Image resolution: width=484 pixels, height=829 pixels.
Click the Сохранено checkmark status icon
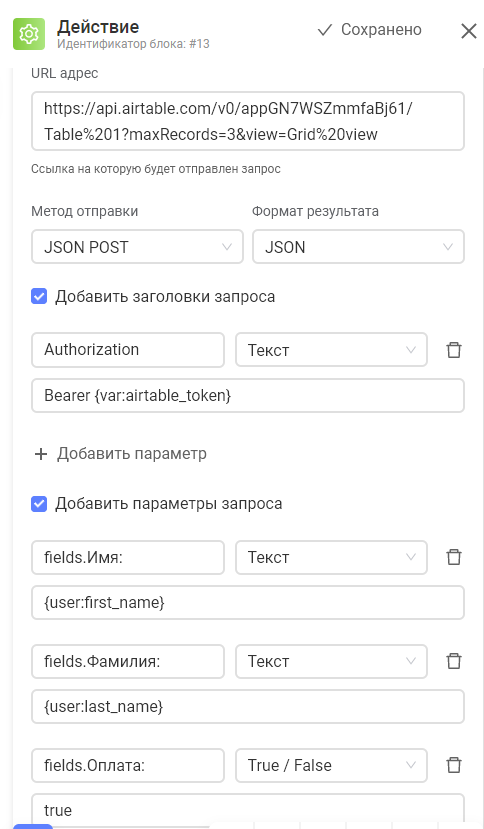tap(324, 30)
